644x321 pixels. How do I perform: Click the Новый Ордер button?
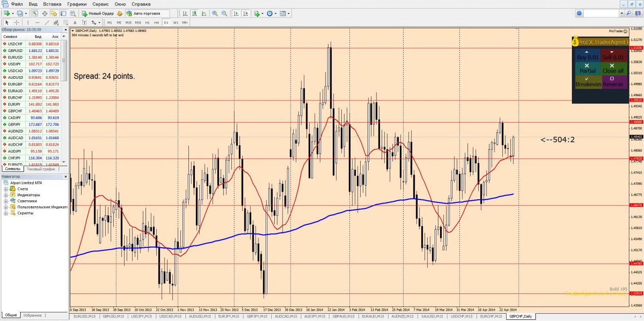click(x=98, y=13)
